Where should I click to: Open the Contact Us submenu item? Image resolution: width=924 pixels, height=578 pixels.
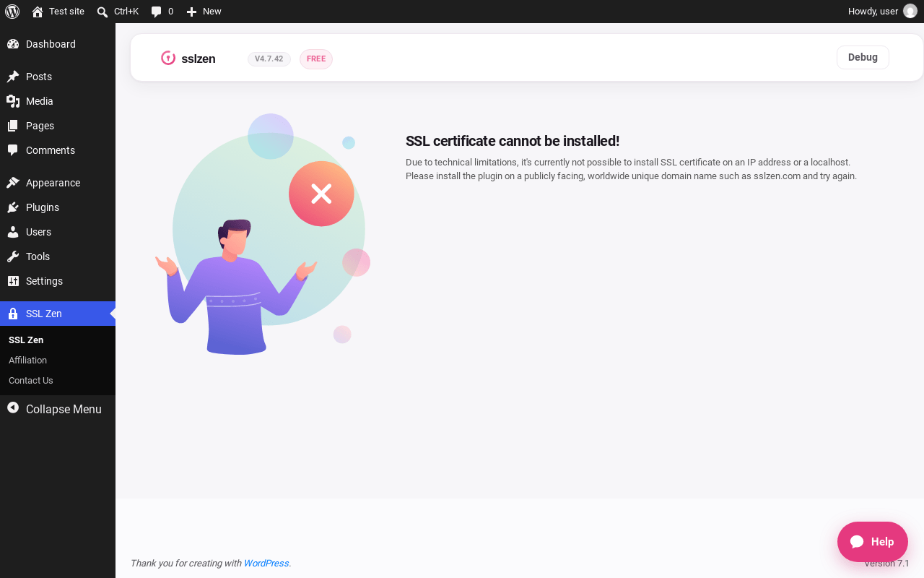point(30,380)
